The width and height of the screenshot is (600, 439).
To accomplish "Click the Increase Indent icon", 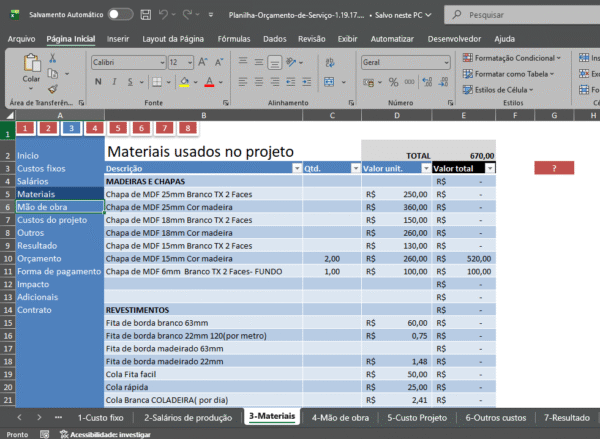I will click(x=307, y=82).
